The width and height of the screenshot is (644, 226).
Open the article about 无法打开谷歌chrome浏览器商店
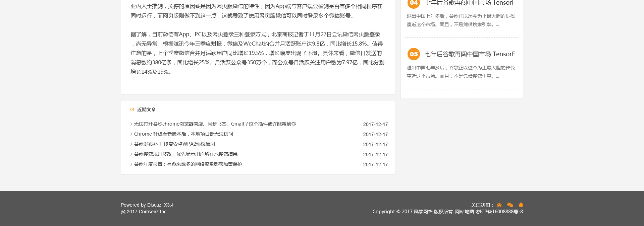click(215, 124)
